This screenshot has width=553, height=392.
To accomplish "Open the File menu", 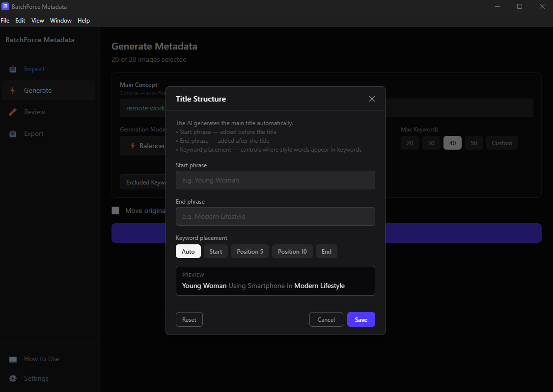I will 5,21.
